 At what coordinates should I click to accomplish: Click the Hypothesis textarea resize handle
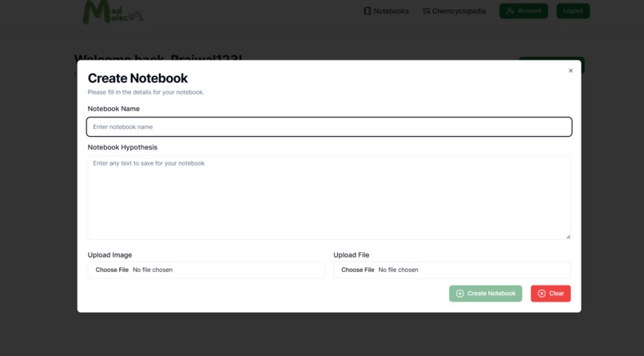click(x=568, y=237)
